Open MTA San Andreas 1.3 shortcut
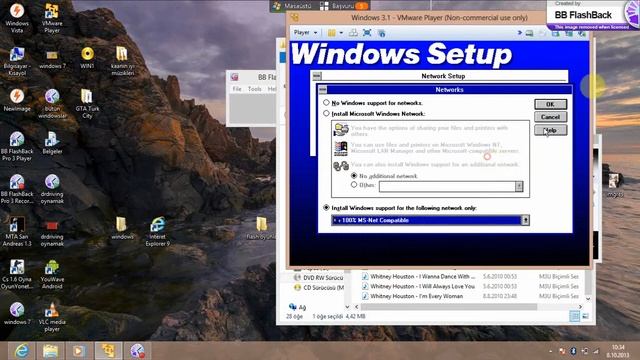Image resolution: width=640 pixels, height=360 pixels. click(x=17, y=231)
